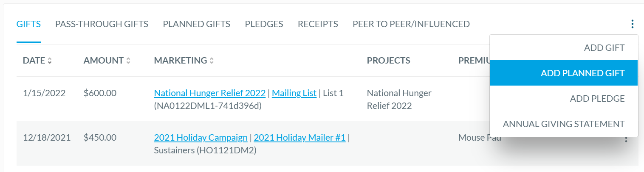Follow the 2021 Holiday Campaign link
This screenshot has width=644, height=172.
tap(201, 138)
